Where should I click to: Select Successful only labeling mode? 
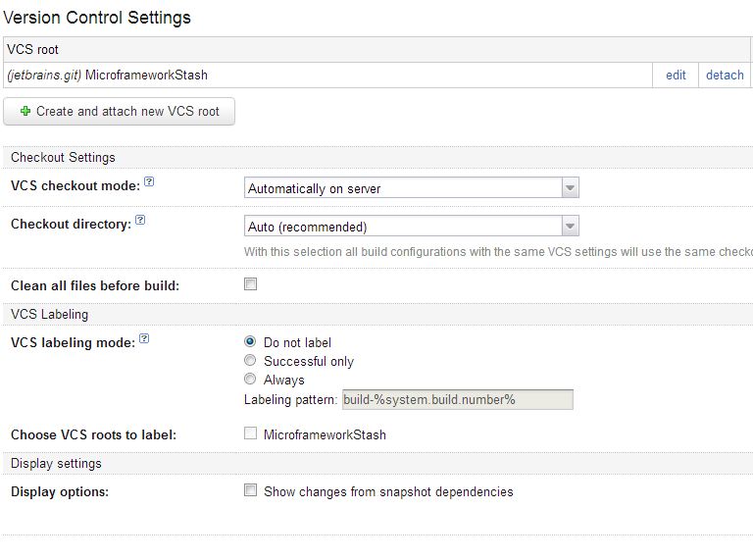pyautogui.click(x=250, y=360)
